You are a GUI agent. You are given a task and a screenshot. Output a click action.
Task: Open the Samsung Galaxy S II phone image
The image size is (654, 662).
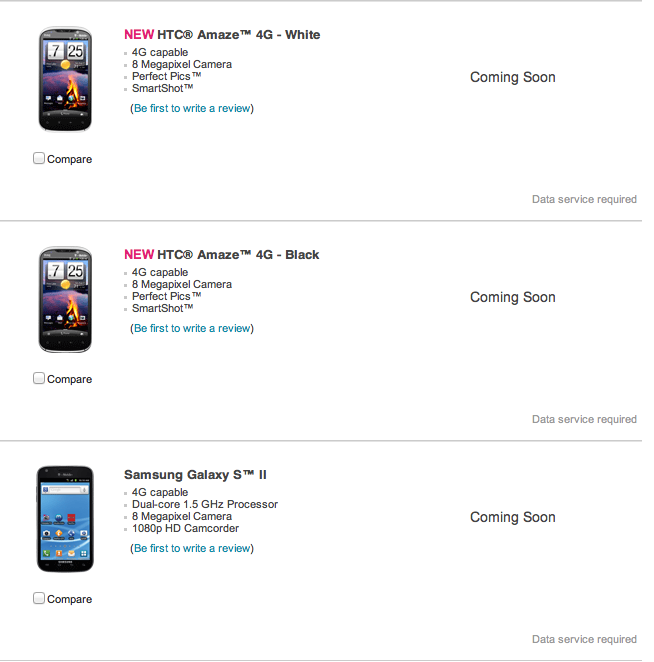coord(65,519)
